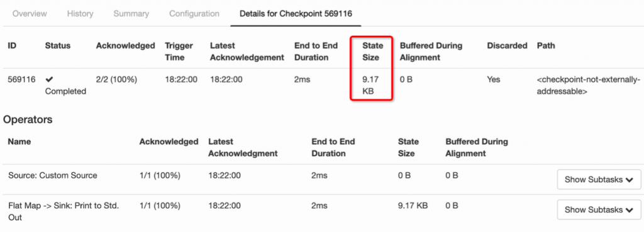Click Flat Map -> Sink: Print operator name
The width and height of the screenshot is (644, 232).
coord(64,211)
